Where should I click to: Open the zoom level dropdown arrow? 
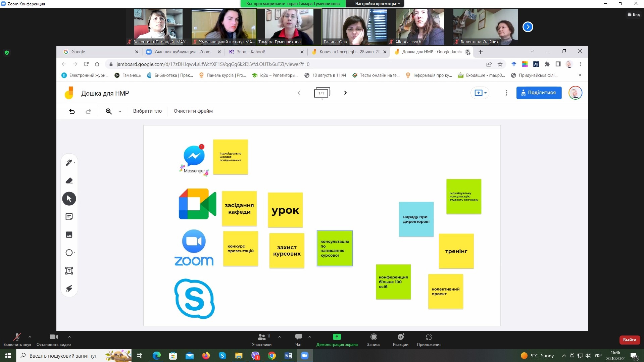120,111
